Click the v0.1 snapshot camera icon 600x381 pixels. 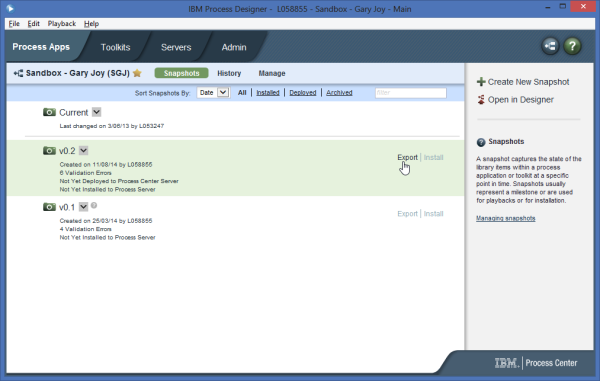click(49, 207)
